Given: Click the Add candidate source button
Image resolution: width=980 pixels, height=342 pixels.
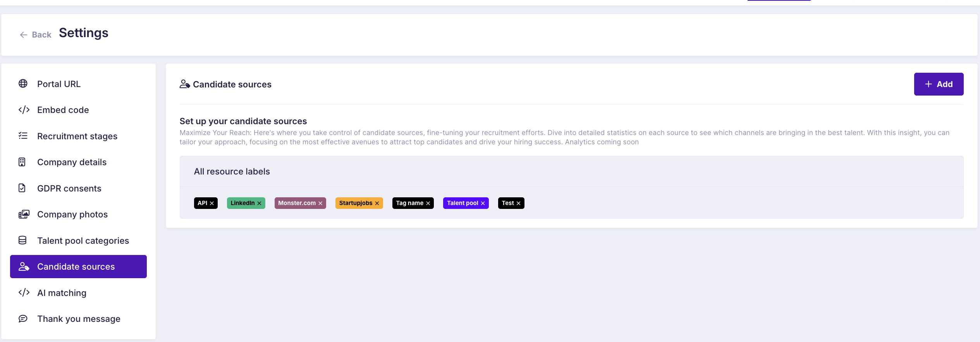Looking at the screenshot, I should (938, 84).
